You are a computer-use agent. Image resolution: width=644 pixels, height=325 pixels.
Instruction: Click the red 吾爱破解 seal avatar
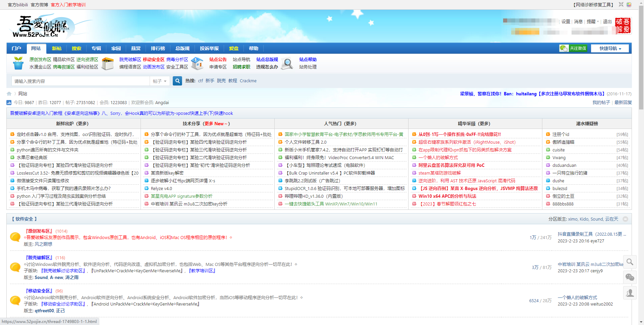pyautogui.click(x=623, y=26)
